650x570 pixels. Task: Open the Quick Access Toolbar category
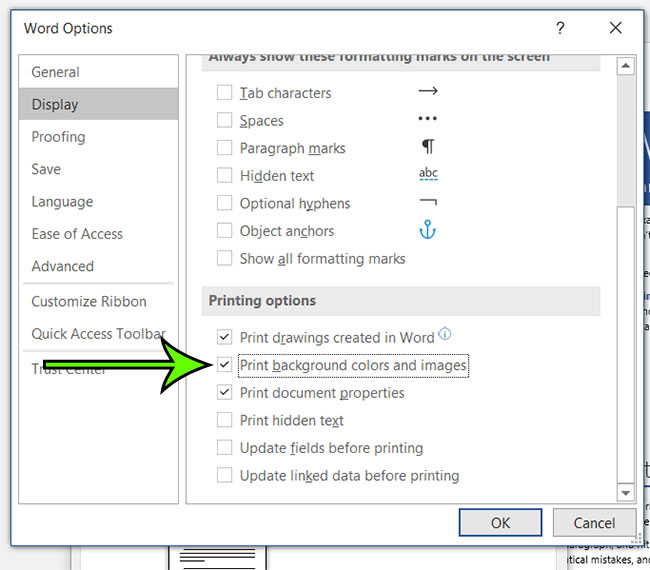99,334
